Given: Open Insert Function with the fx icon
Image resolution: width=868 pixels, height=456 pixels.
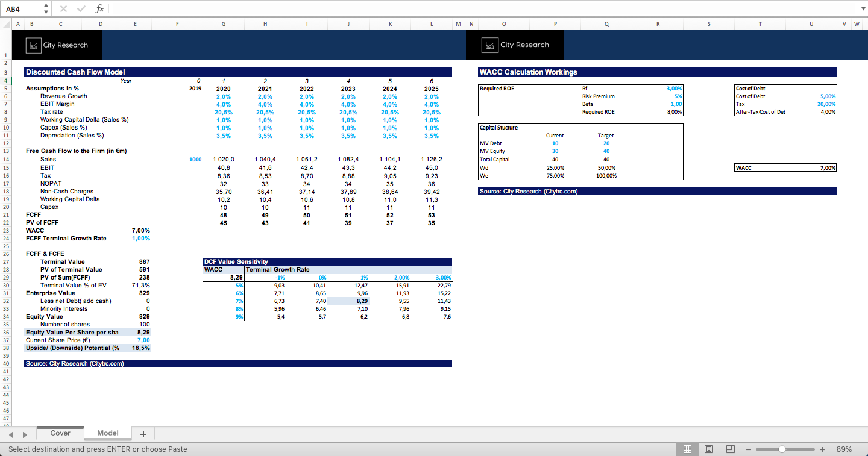Looking at the screenshot, I should point(100,8).
